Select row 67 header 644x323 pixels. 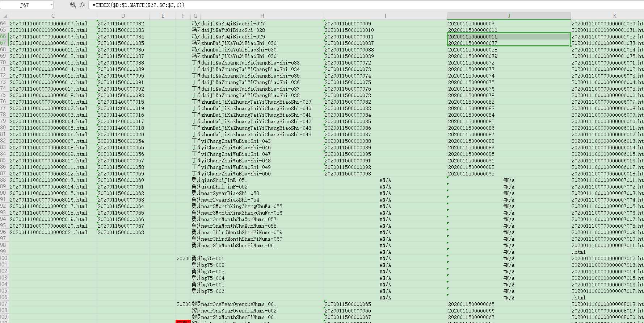(4, 43)
